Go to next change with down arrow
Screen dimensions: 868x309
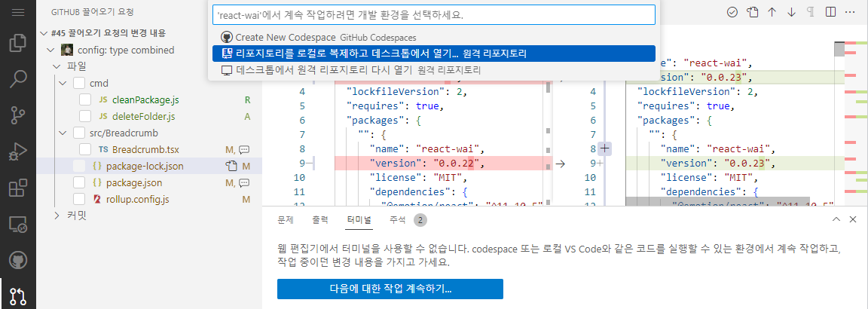point(791,12)
